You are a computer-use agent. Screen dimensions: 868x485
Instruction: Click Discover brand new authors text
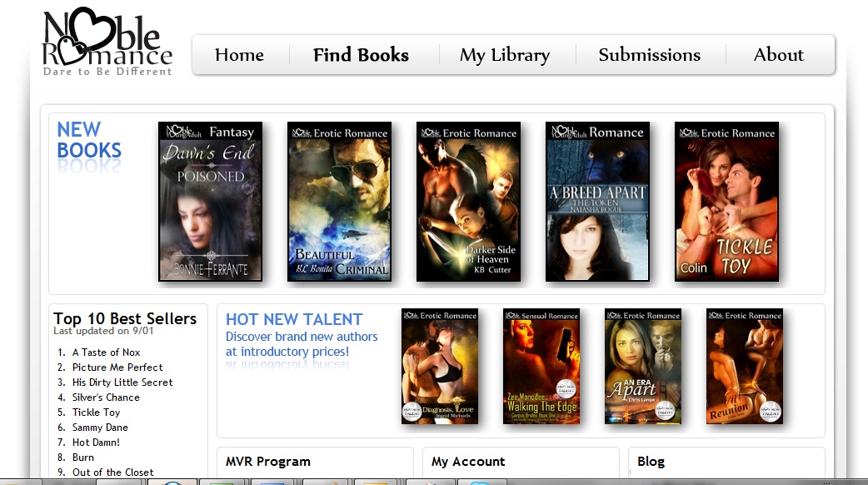click(302, 344)
